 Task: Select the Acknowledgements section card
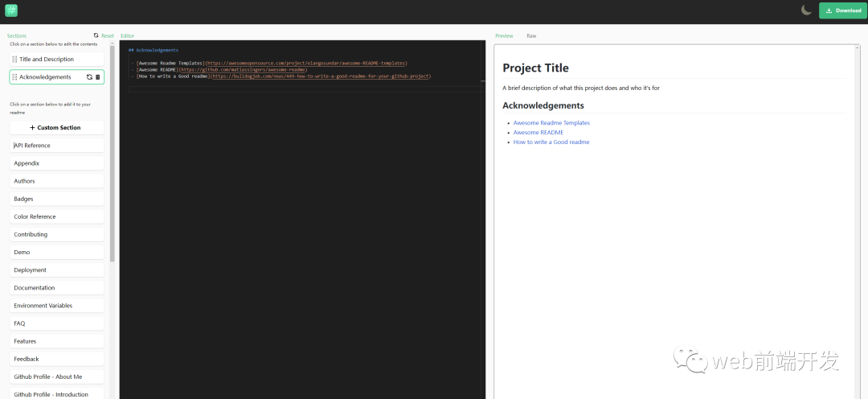pyautogui.click(x=56, y=77)
